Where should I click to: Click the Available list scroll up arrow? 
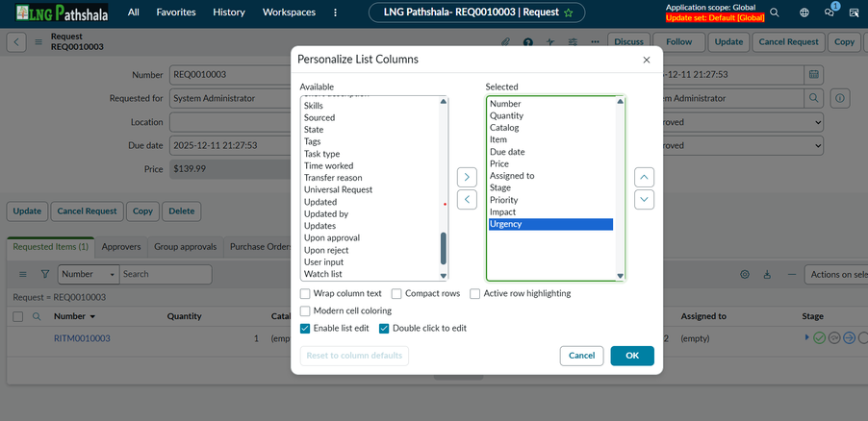click(444, 101)
